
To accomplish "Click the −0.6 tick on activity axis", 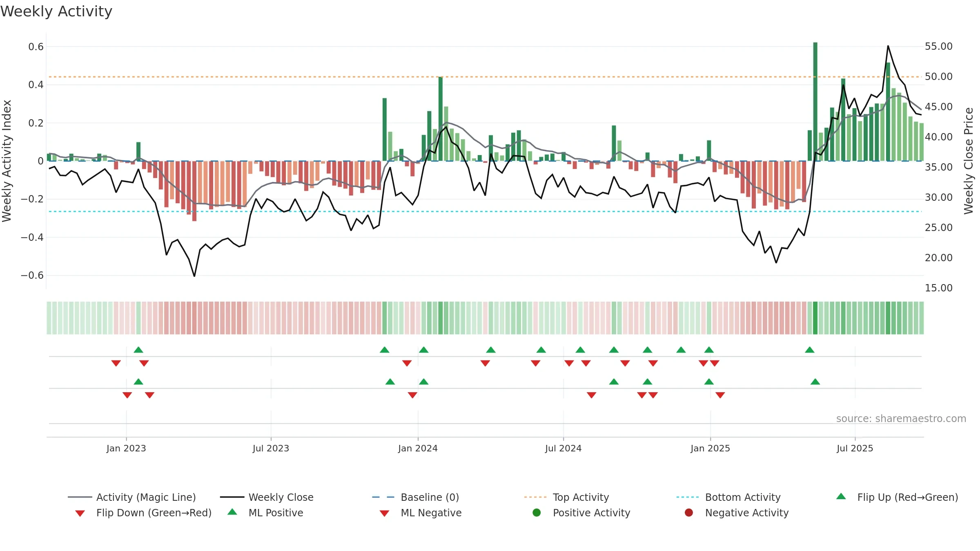I will tap(32, 275).
